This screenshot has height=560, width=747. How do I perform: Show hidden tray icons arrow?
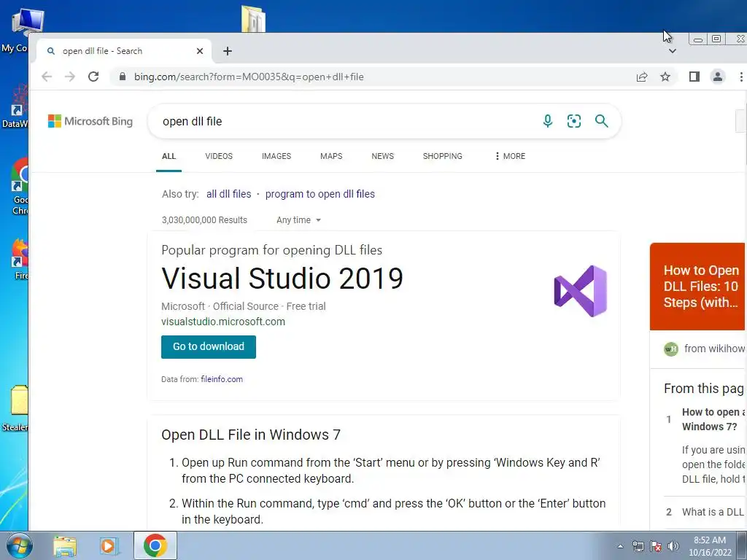pyautogui.click(x=620, y=546)
